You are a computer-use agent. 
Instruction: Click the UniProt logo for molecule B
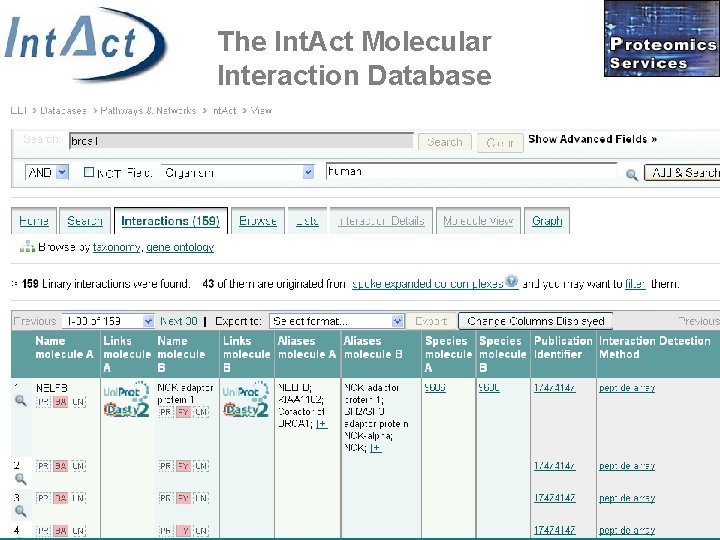(245, 391)
